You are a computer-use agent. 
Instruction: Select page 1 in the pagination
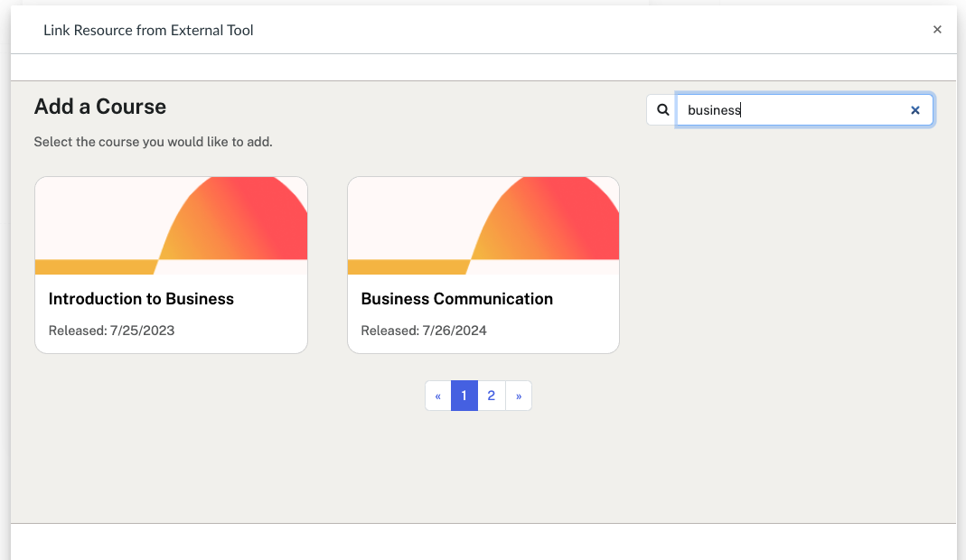[464, 396]
